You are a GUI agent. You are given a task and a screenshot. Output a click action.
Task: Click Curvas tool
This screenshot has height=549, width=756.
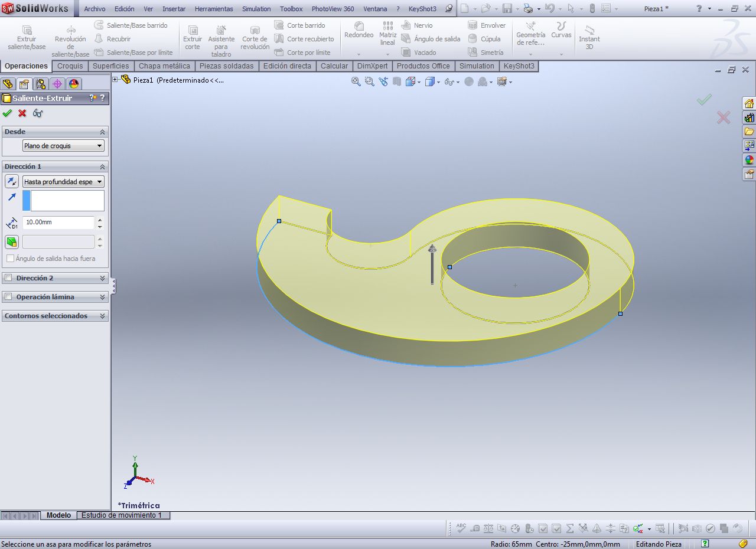coord(561,31)
